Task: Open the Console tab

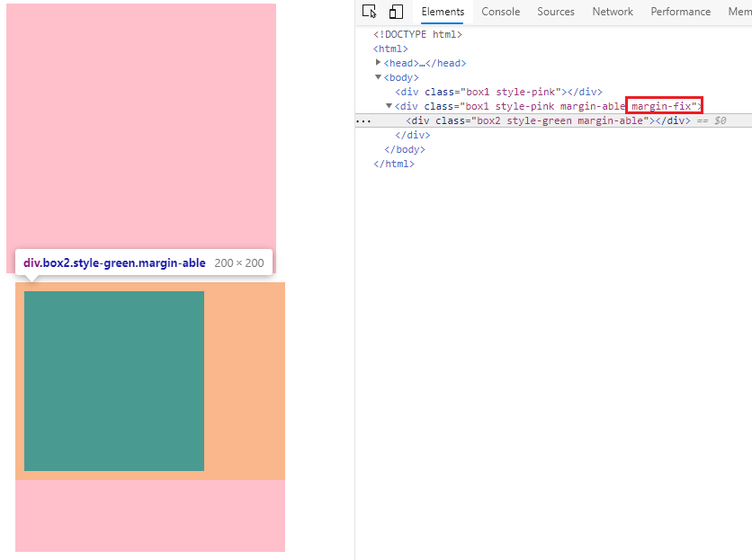Action: [x=500, y=12]
